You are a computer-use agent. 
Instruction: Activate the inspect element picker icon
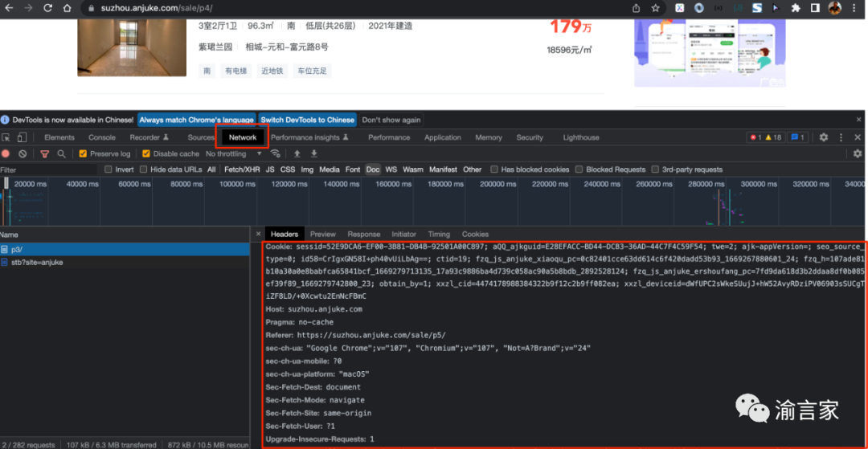pos(6,137)
